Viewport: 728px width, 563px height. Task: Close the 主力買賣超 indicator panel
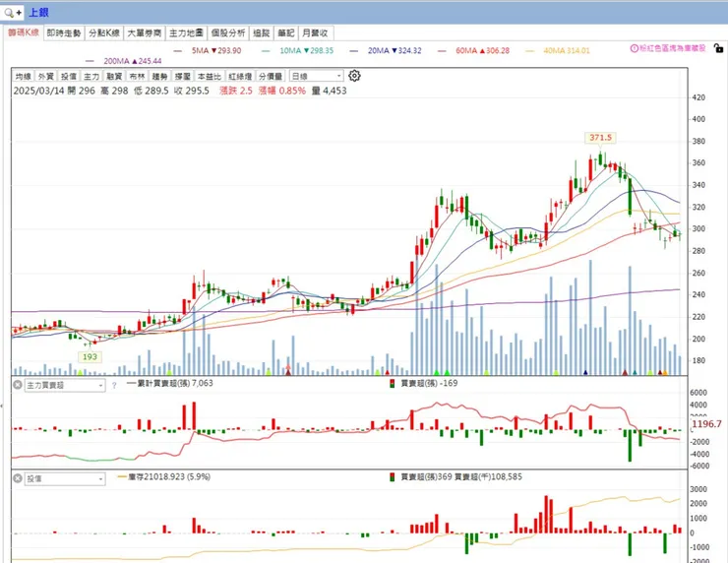18,385
